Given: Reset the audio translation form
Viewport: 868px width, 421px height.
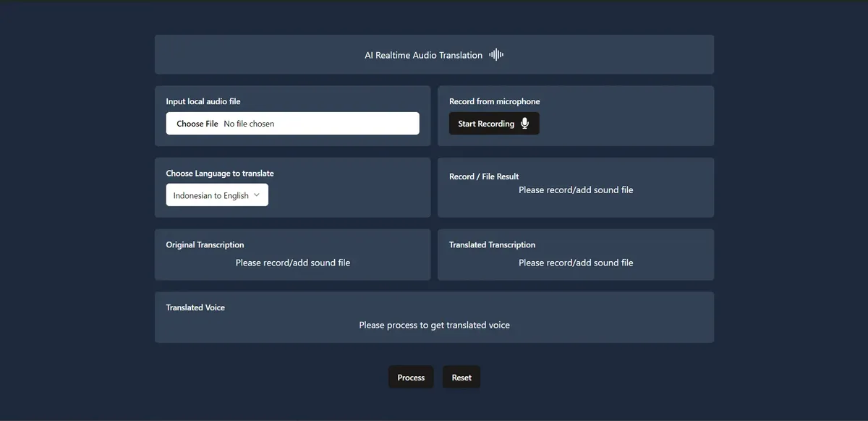Looking at the screenshot, I should coord(461,377).
